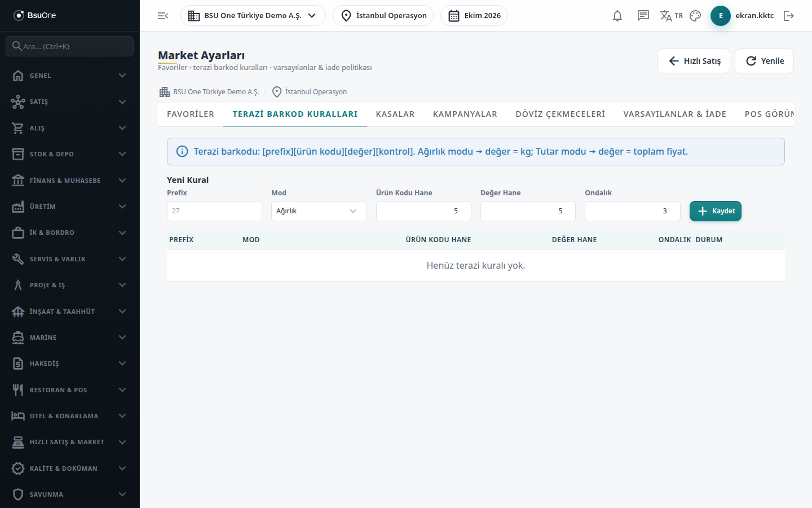Select the İstanbul Operasyon location button
Screen dimensions: 812x508
coord(383,16)
